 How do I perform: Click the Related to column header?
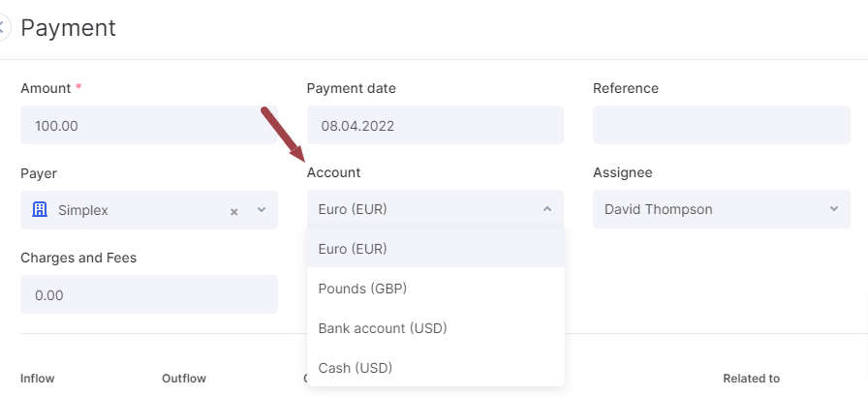751,379
